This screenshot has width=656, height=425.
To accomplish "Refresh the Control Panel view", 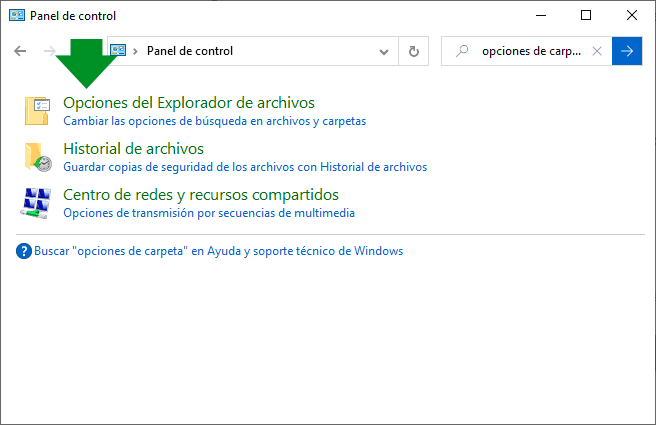I will 413,51.
